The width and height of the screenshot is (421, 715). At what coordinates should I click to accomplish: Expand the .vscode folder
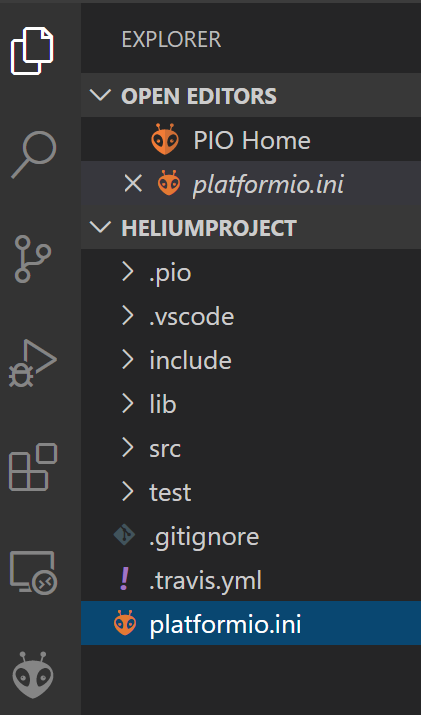coord(251,316)
